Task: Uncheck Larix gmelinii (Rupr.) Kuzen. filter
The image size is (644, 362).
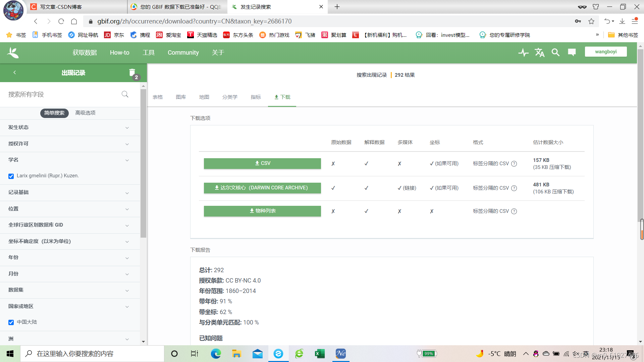Action: pos(11,176)
